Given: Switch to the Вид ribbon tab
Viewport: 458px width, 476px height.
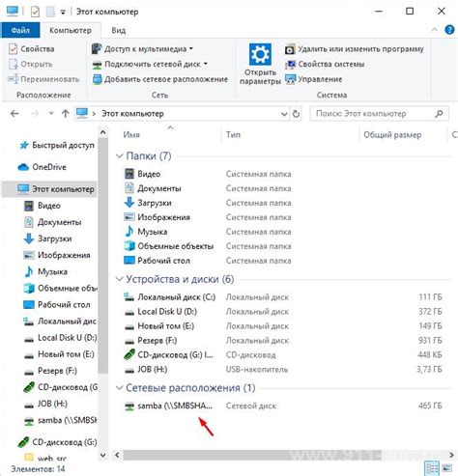Looking at the screenshot, I should click(118, 30).
